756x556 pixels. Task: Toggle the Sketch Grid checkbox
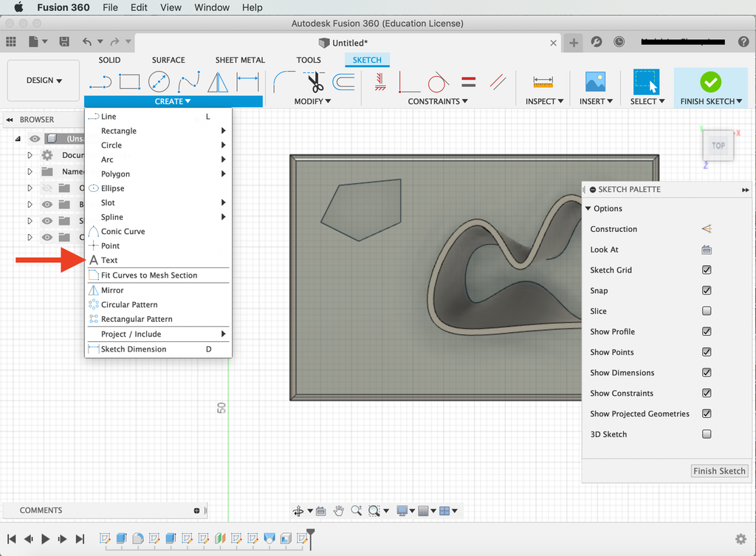tap(707, 270)
